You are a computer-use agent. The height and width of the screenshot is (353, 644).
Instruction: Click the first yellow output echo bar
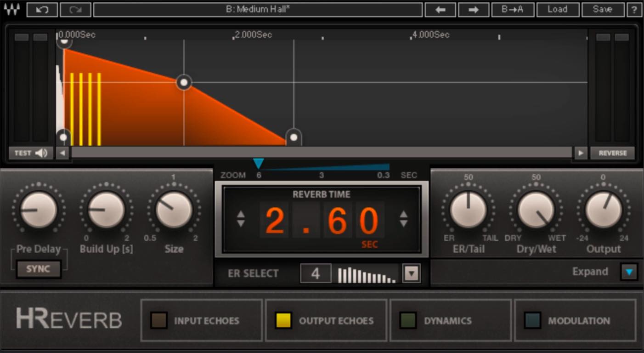(72, 109)
